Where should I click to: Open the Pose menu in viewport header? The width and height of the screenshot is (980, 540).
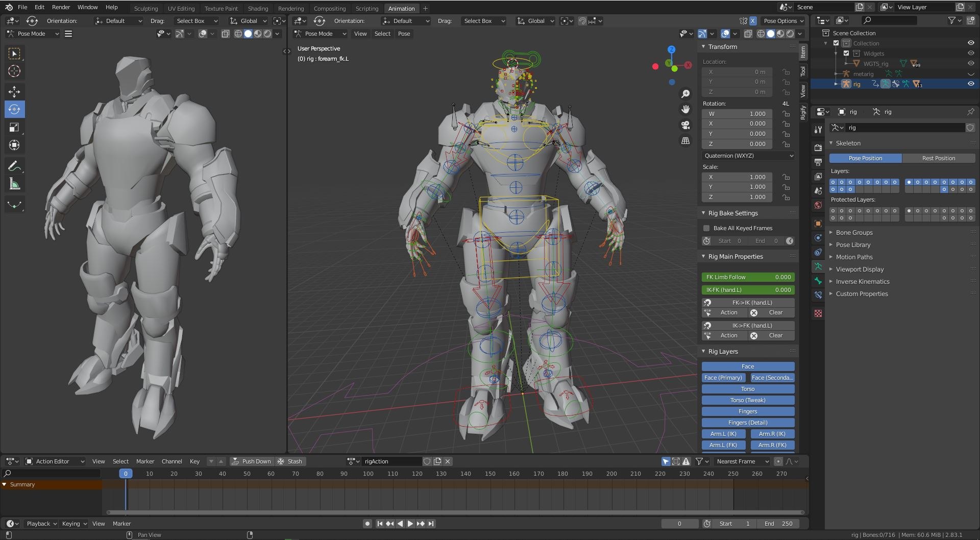click(x=404, y=34)
